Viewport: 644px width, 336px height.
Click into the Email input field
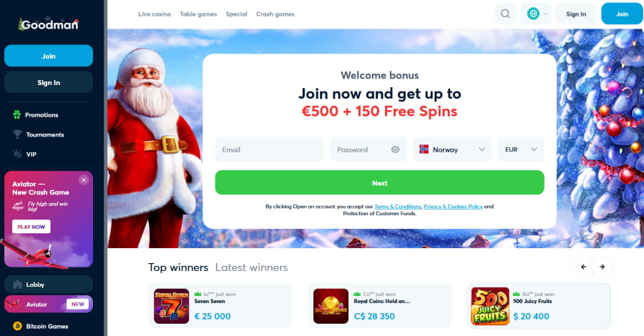point(270,149)
